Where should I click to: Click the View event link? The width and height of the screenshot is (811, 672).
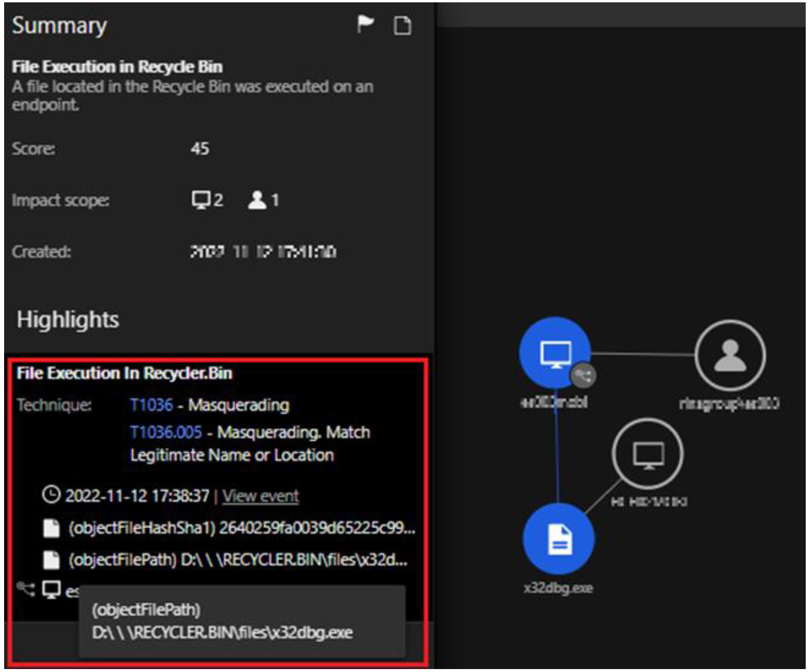coord(260,496)
